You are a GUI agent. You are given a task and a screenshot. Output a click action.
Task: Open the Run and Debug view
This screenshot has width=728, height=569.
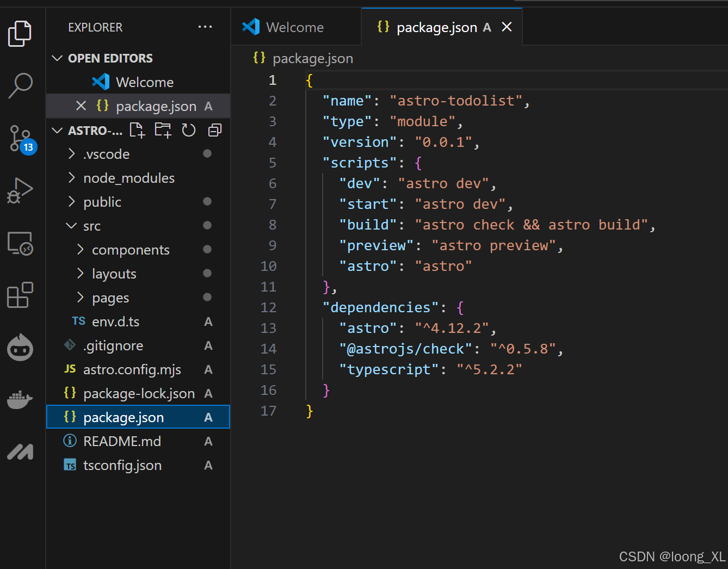click(20, 190)
